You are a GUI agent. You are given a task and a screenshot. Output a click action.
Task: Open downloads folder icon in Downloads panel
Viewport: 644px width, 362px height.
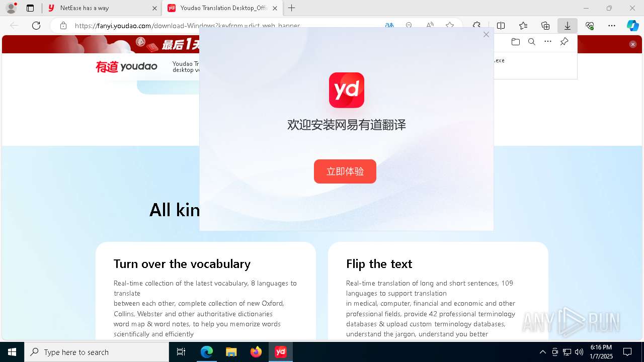point(516,42)
